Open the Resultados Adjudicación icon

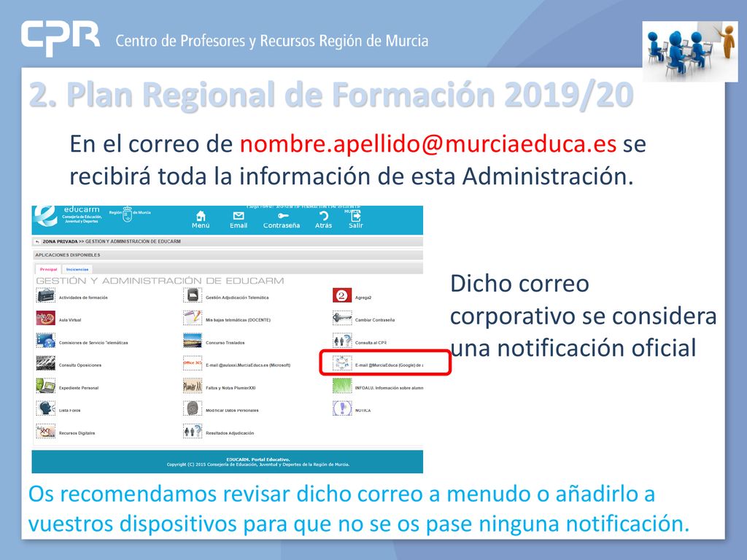[x=193, y=432]
